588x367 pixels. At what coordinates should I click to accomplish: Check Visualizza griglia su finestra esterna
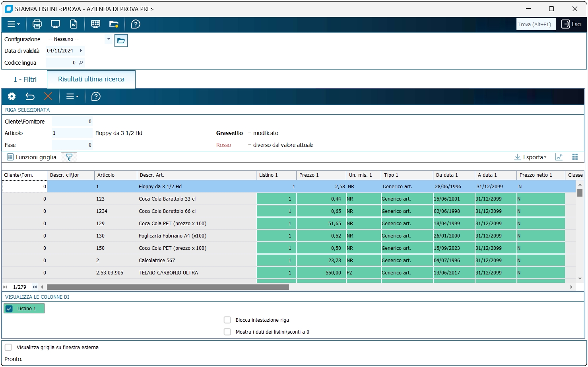tap(8, 348)
